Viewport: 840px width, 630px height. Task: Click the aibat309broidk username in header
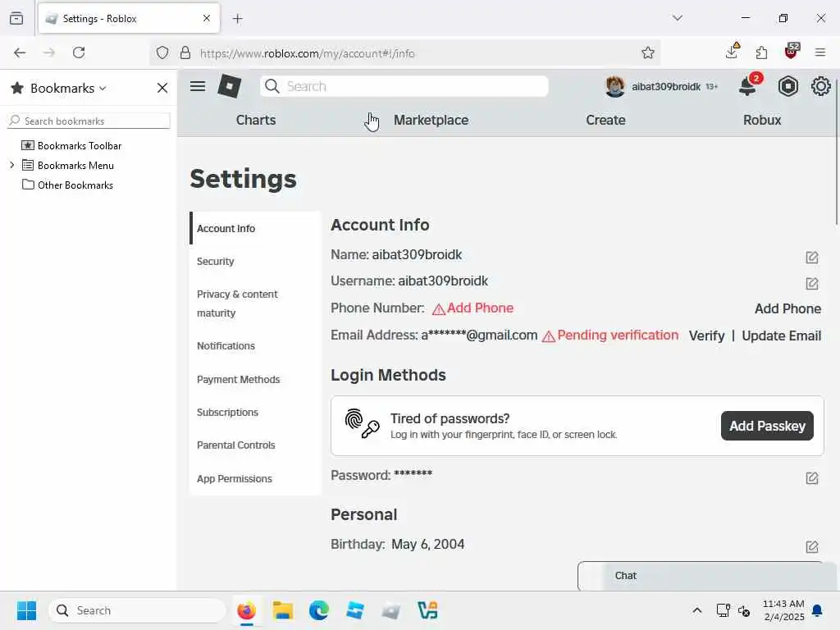coord(666,87)
